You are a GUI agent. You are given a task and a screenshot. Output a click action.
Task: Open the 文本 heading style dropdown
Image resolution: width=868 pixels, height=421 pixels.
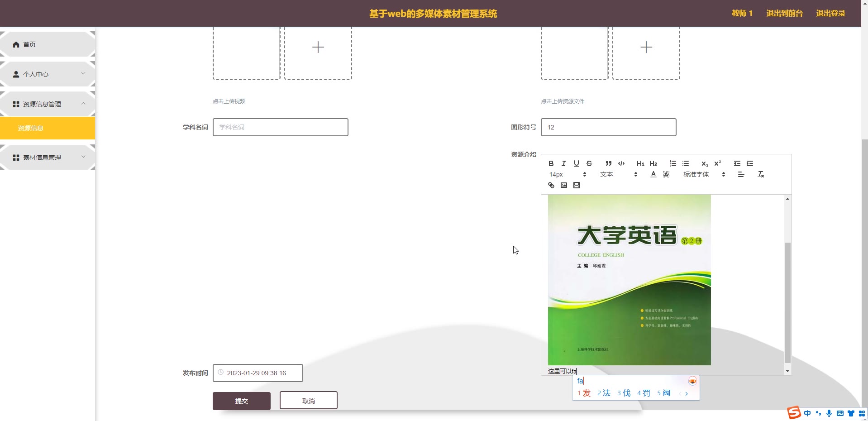tap(619, 174)
